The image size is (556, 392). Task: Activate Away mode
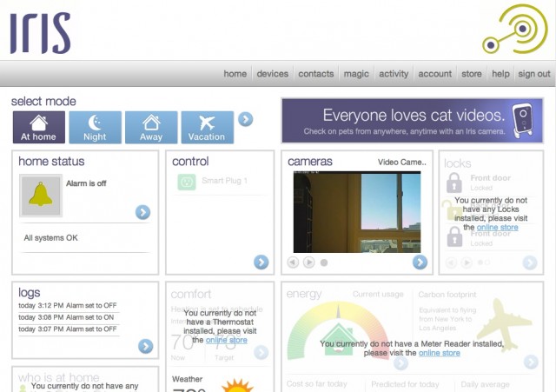tap(151, 128)
